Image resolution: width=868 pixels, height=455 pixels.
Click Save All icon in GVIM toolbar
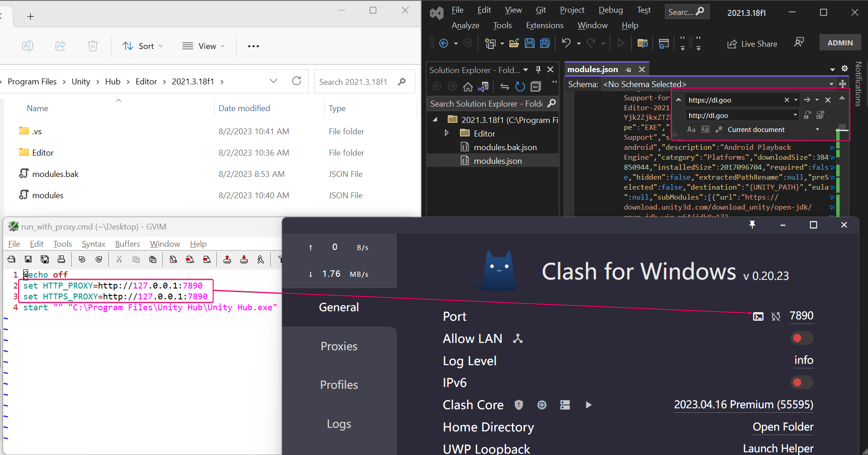click(x=44, y=259)
